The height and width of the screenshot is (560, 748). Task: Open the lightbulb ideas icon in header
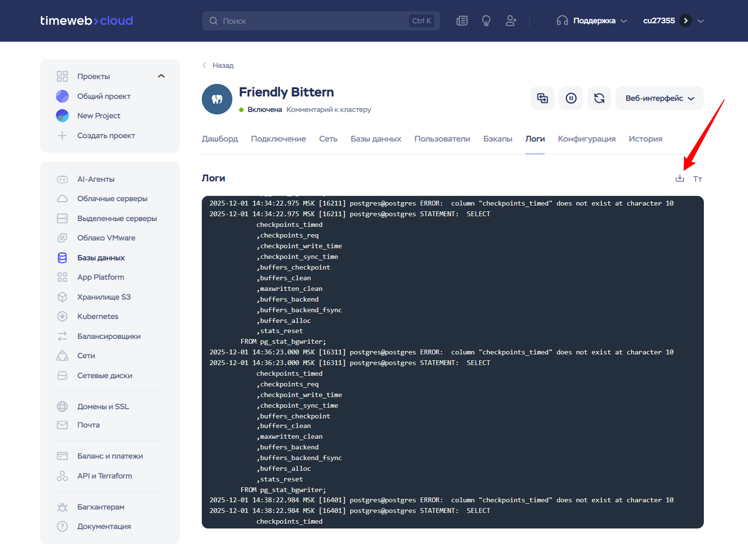coord(486,21)
